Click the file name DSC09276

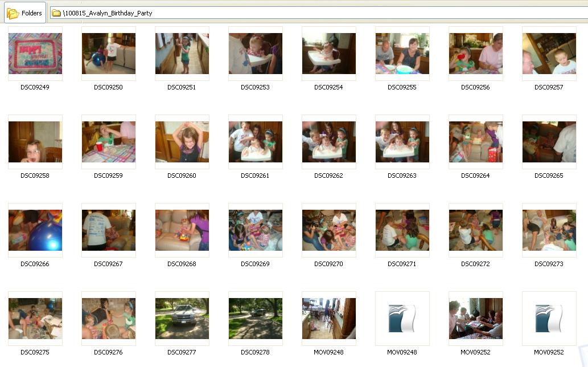(108, 352)
